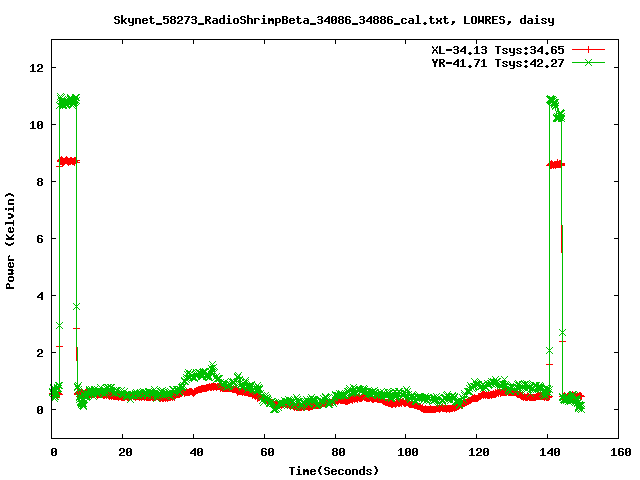The width and height of the screenshot is (640, 480).
Task: Click the y-axis tick label 6
Action: coord(40,239)
